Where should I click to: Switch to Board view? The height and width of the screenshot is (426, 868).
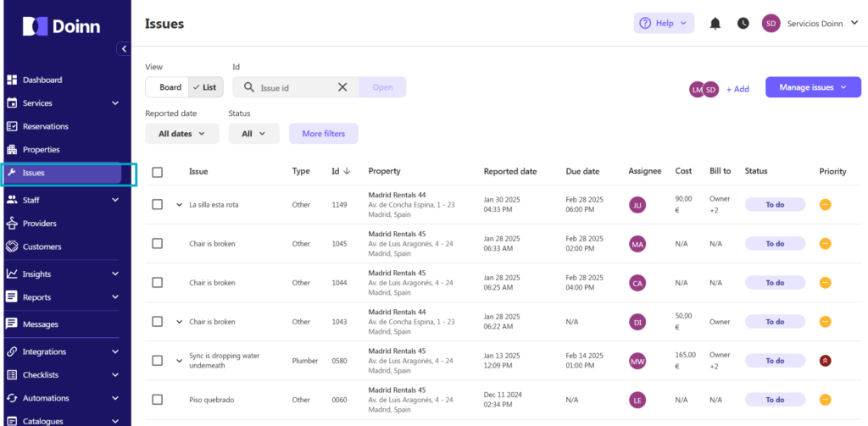[x=167, y=87]
